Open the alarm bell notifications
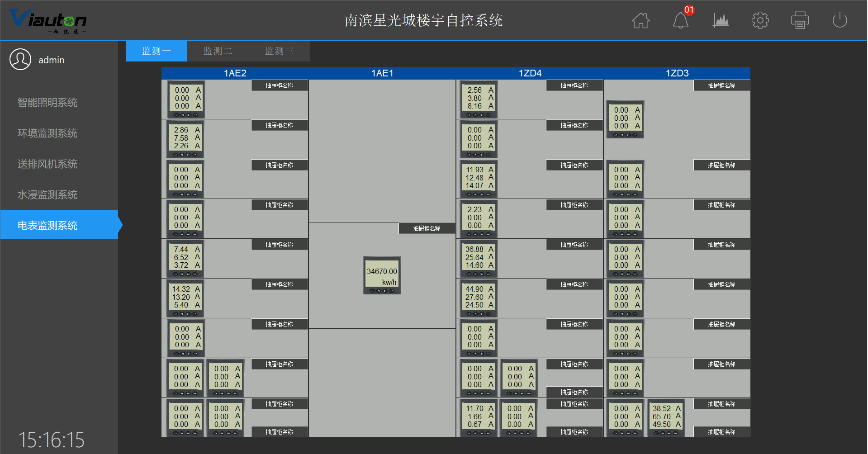 [680, 20]
